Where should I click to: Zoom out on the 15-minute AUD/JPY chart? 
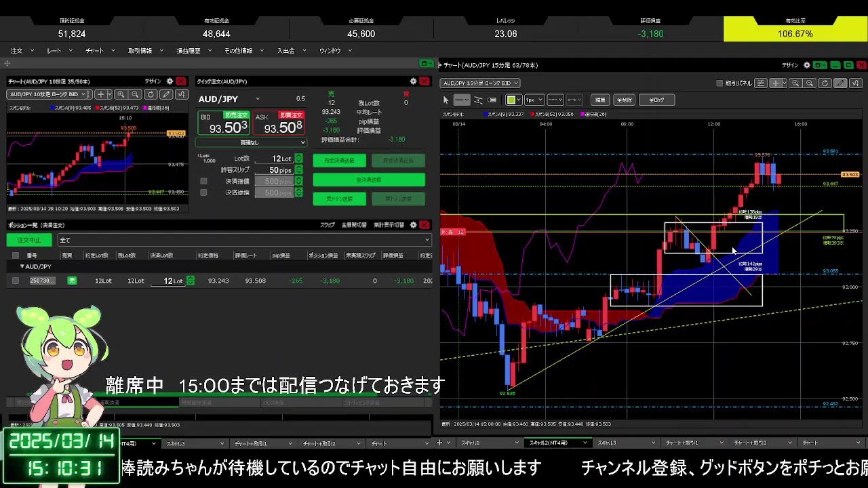point(810,83)
